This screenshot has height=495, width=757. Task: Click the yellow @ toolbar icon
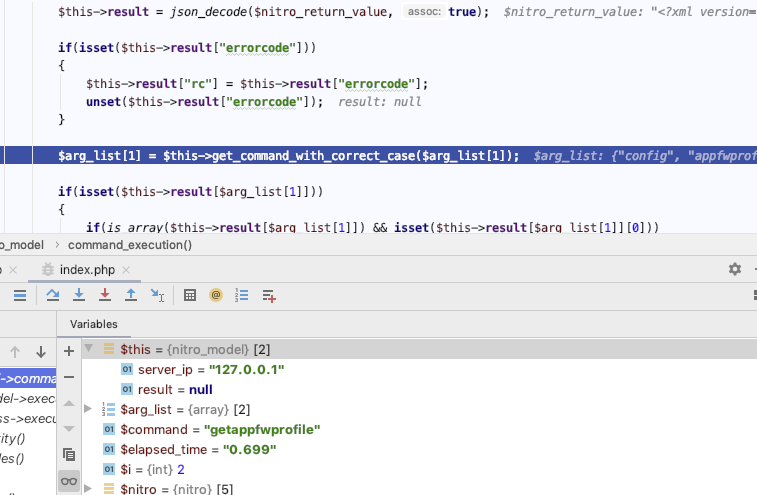pyautogui.click(x=215, y=295)
